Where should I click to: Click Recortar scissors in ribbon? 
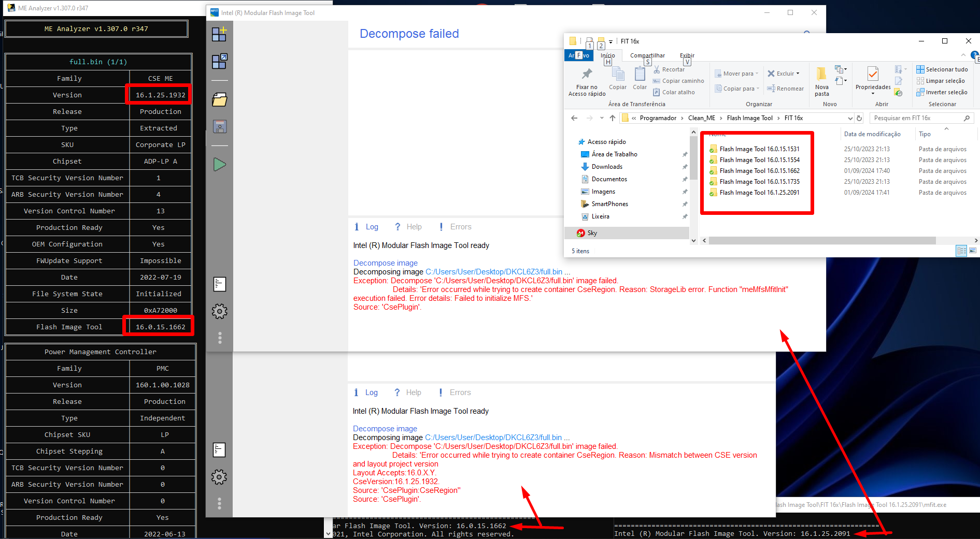[669, 69]
